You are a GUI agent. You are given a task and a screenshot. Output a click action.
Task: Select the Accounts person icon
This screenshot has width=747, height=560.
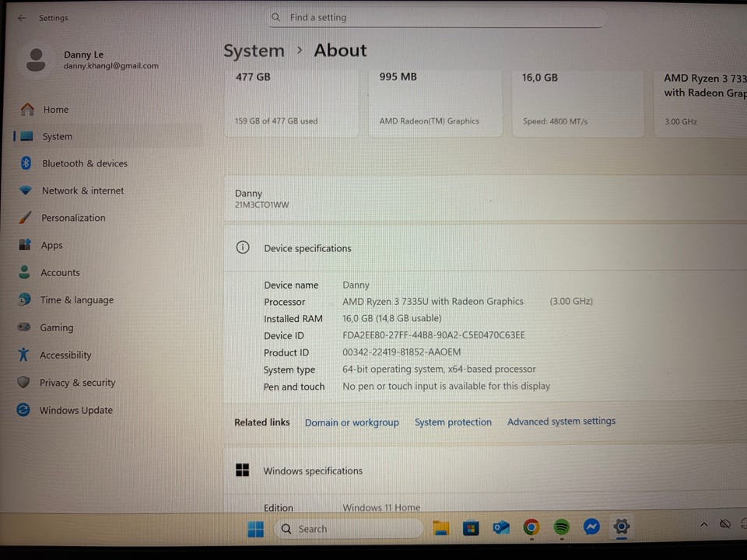[24, 272]
